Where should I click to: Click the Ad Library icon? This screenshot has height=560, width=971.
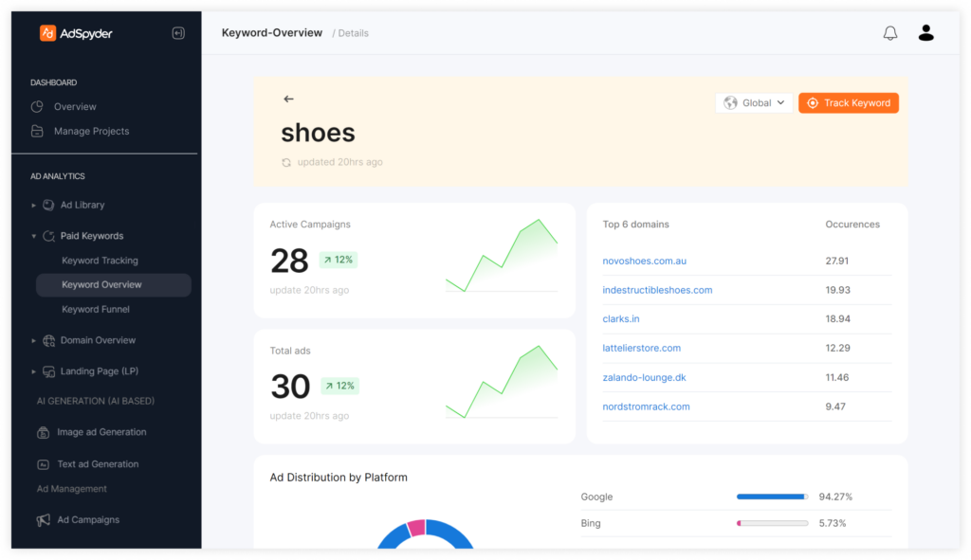coord(48,205)
